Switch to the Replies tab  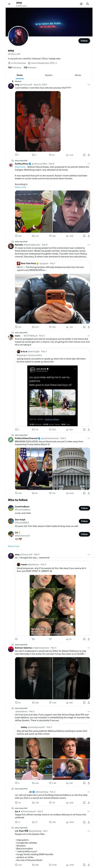[x=49, y=75]
